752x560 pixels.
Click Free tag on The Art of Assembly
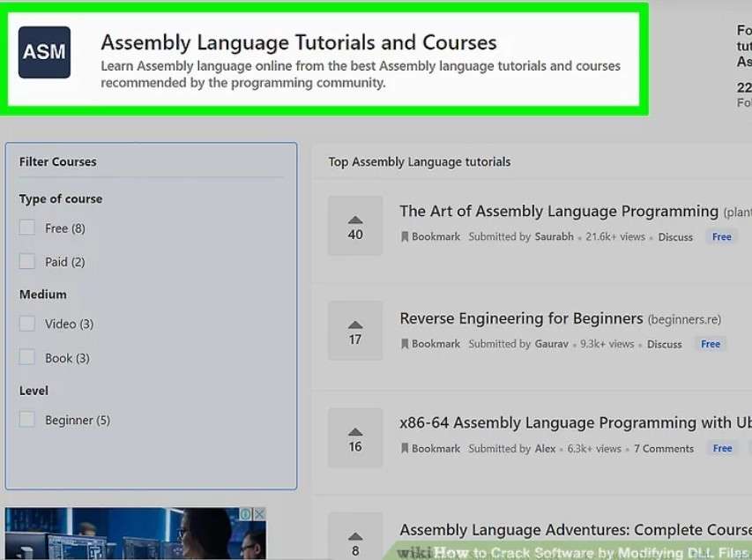[721, 236]
